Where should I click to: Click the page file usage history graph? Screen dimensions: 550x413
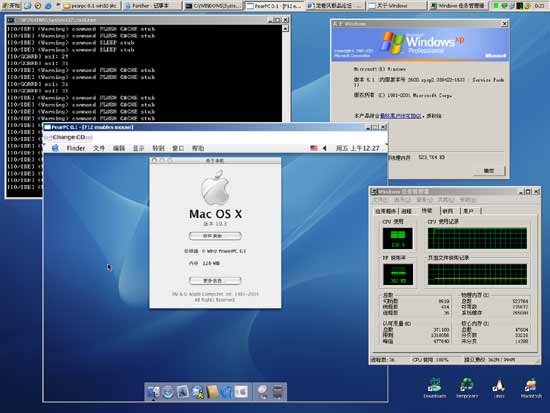[477, 274]
